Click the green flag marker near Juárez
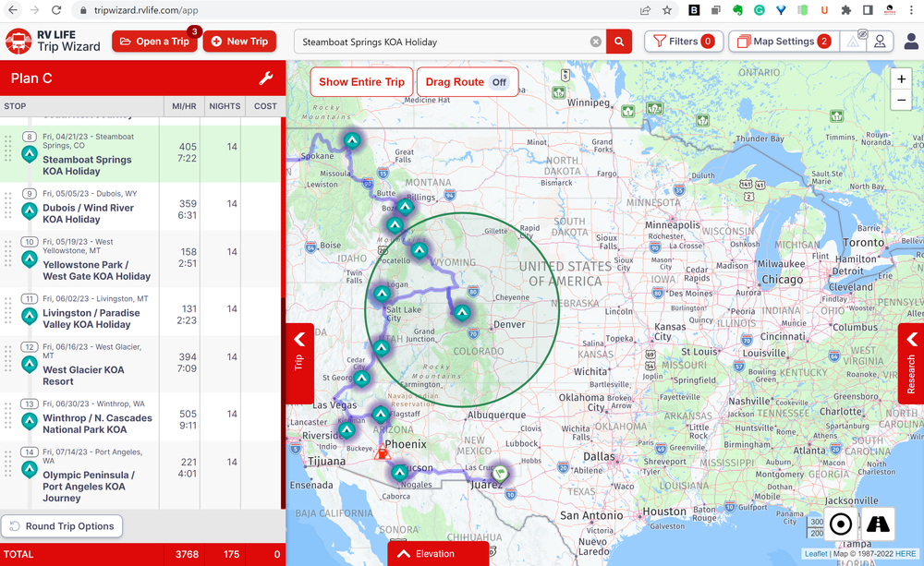The width and height of the screenshot is (924, 566). click(x=500, y=473)
